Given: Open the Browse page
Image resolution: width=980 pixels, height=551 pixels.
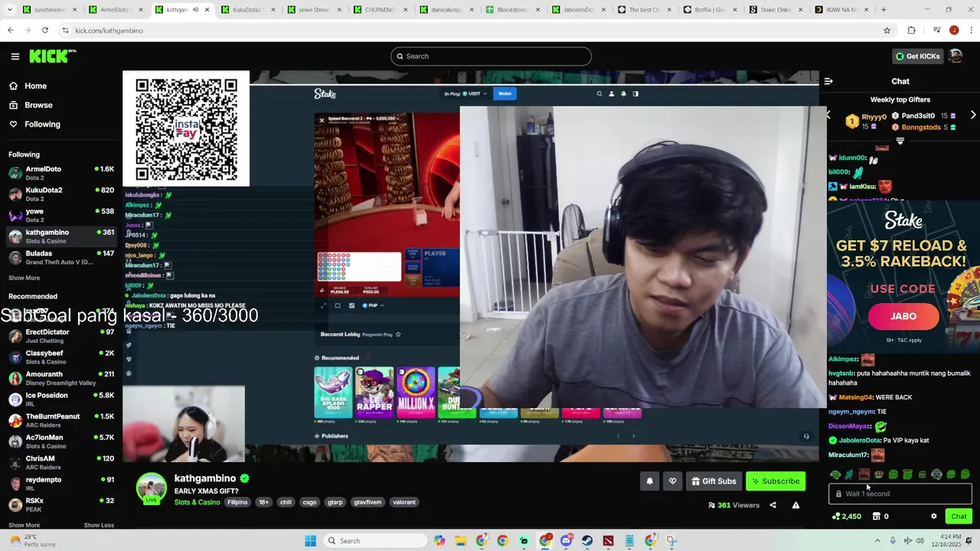Looking at the screenshot, I should click(x=38, y=105).
